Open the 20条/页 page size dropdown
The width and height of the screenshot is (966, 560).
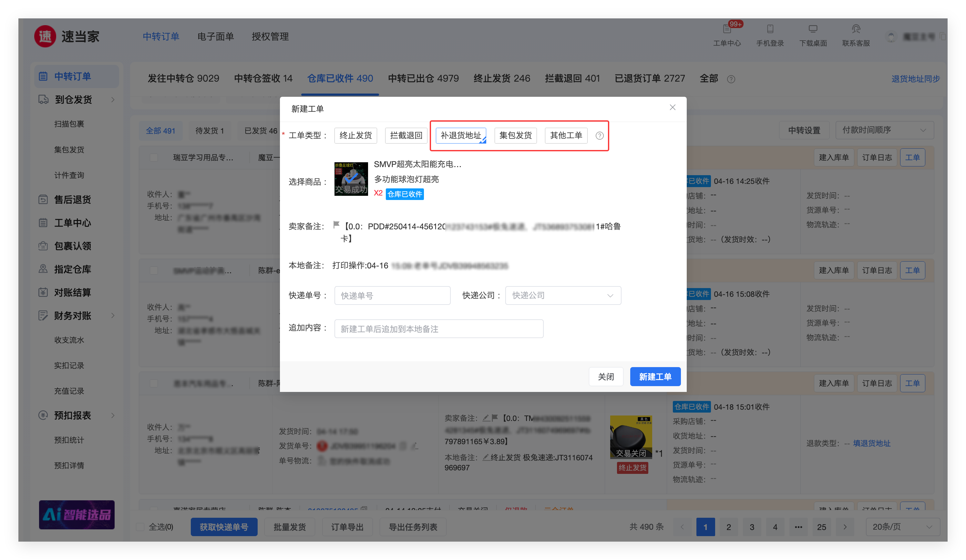click(x=902, y=527)
